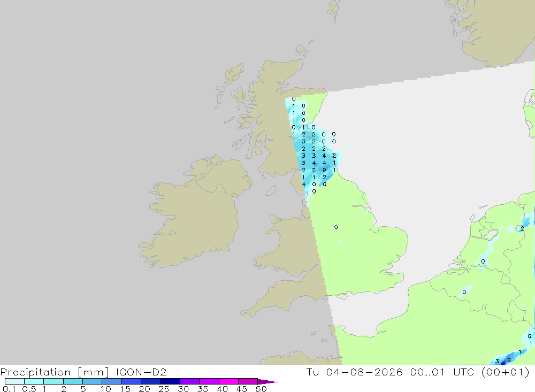Pick the 15–20 mm legend swatch
535x392 pixels.
131,381
